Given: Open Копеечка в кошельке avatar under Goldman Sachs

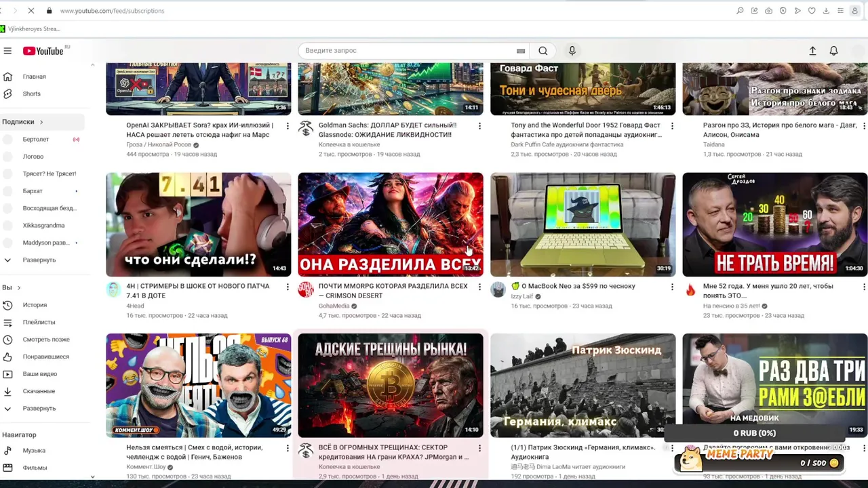Looking at the screenshot, I should pos(306,129).
